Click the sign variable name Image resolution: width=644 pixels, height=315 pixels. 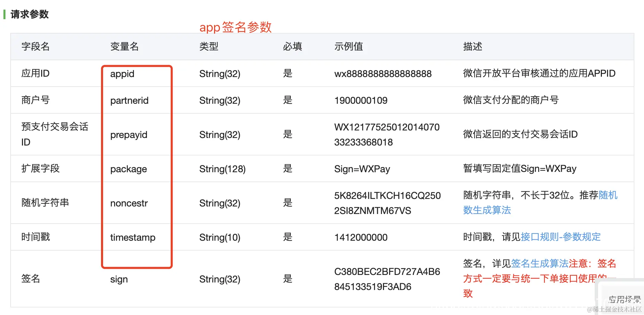click(x=119, y=279)
